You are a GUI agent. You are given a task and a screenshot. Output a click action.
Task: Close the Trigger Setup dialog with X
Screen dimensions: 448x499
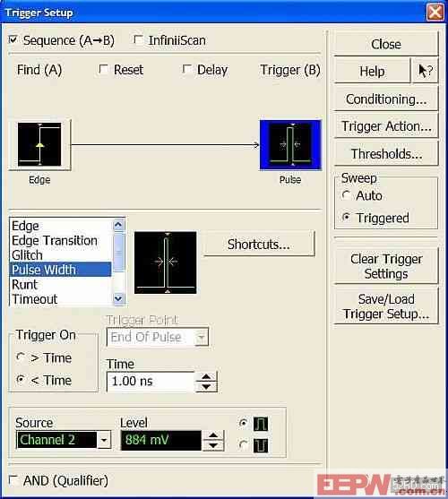tap(435, 13)
